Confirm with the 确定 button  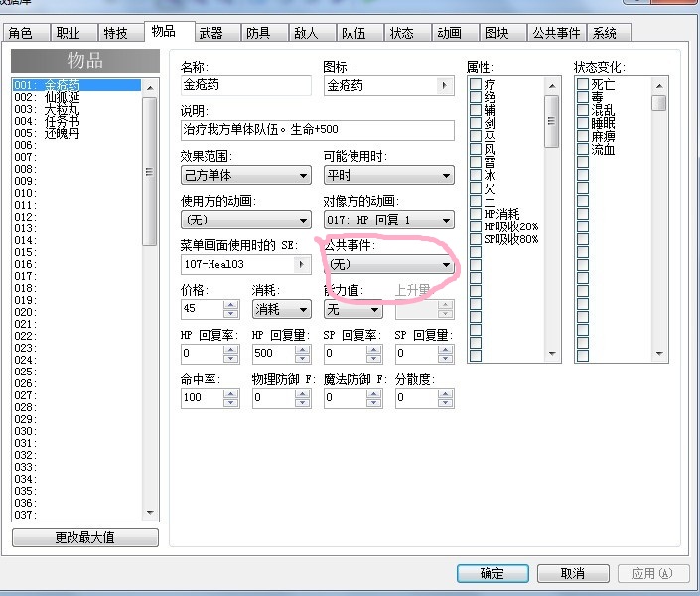tap(492, 573)
